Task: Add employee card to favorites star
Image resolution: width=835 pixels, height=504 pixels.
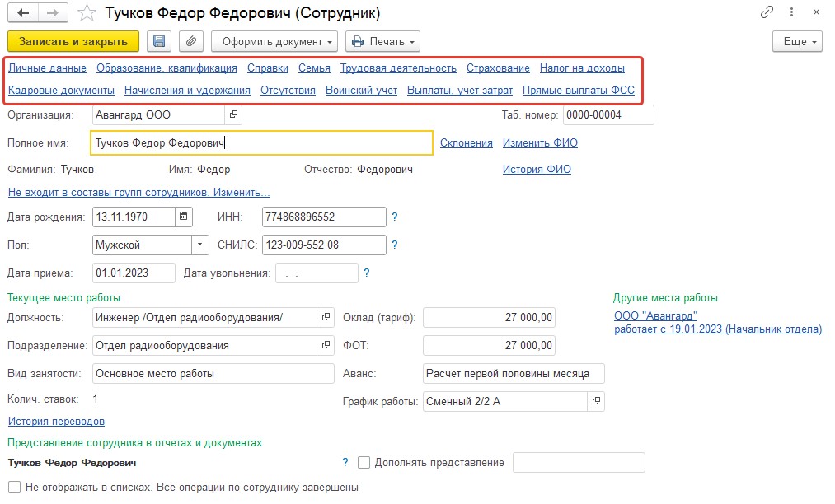Action: [x=87, y=13]
